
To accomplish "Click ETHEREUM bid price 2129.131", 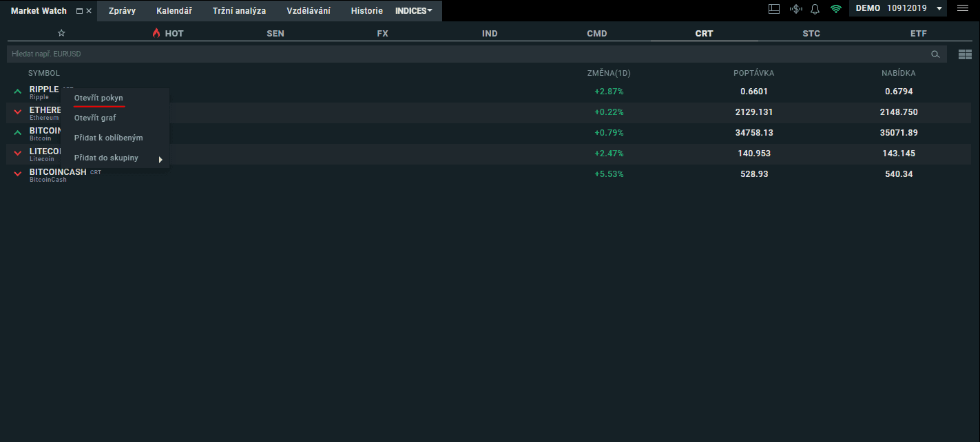I will [x=754, y=112].
